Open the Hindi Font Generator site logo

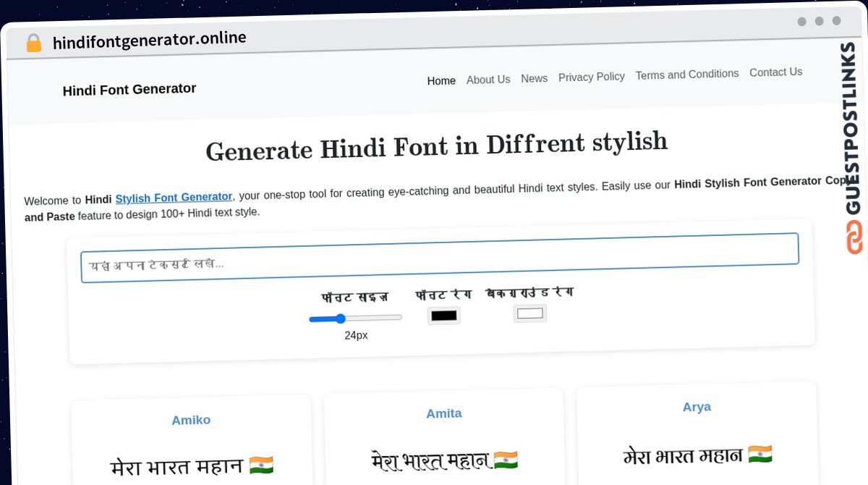tap(129, 90)
